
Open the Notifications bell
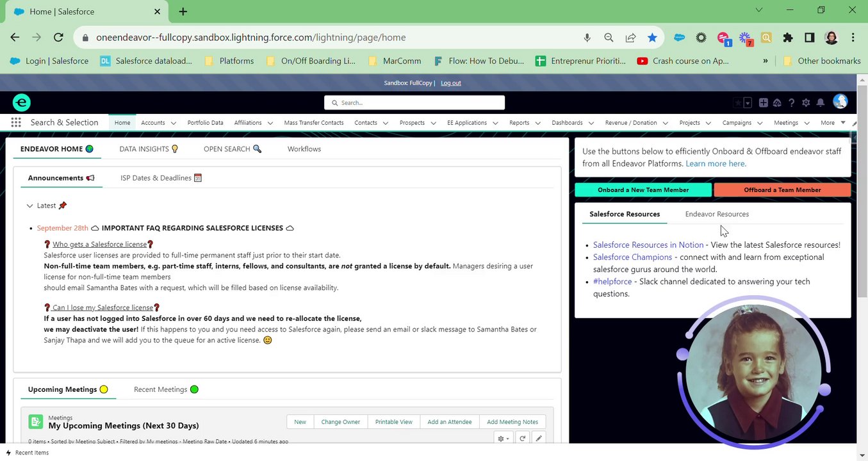[820, 102]
